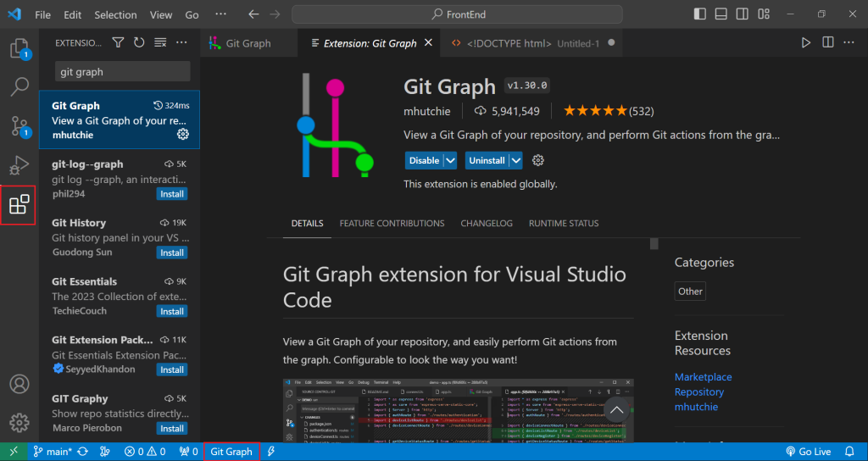
Task: Click the main* branch in status bar
Action: 53,452
